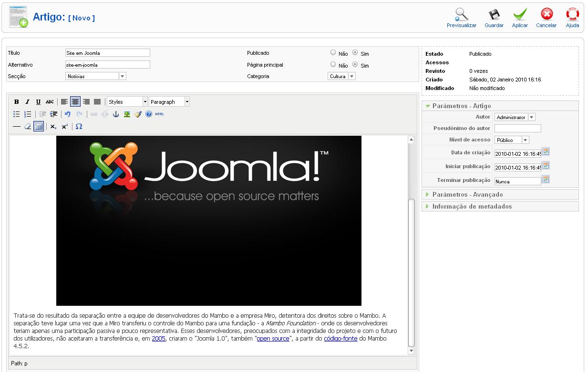This screenshot has height=372, width=588.
Task: Follow the código-fonte link in the article
Action: 340,339
